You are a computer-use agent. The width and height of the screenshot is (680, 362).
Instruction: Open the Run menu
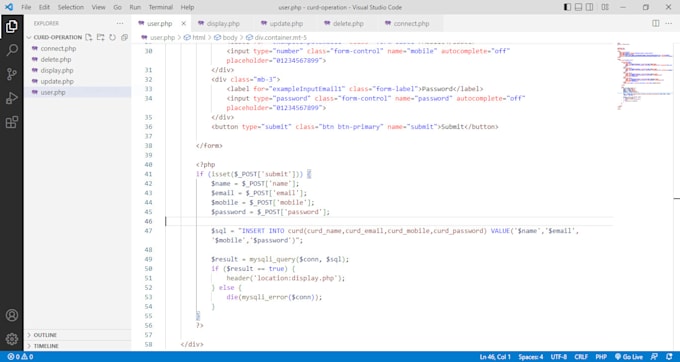tap(135, 7)
